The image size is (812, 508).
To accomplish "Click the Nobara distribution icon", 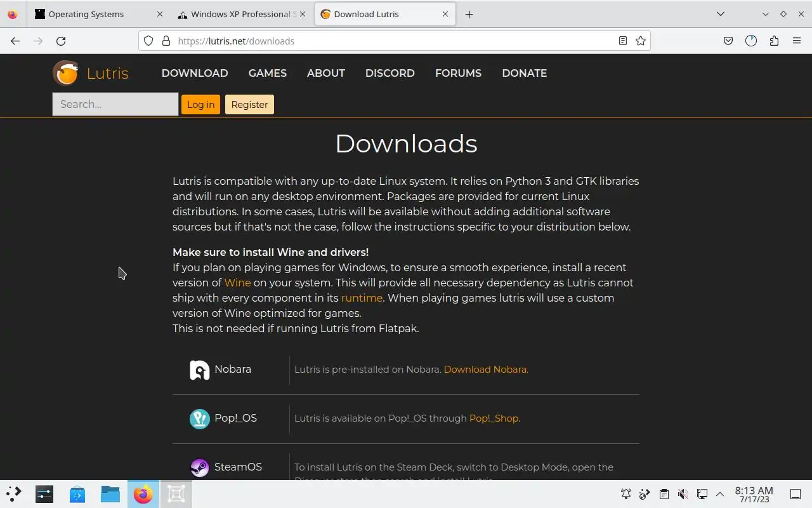I will click(200, 370).
